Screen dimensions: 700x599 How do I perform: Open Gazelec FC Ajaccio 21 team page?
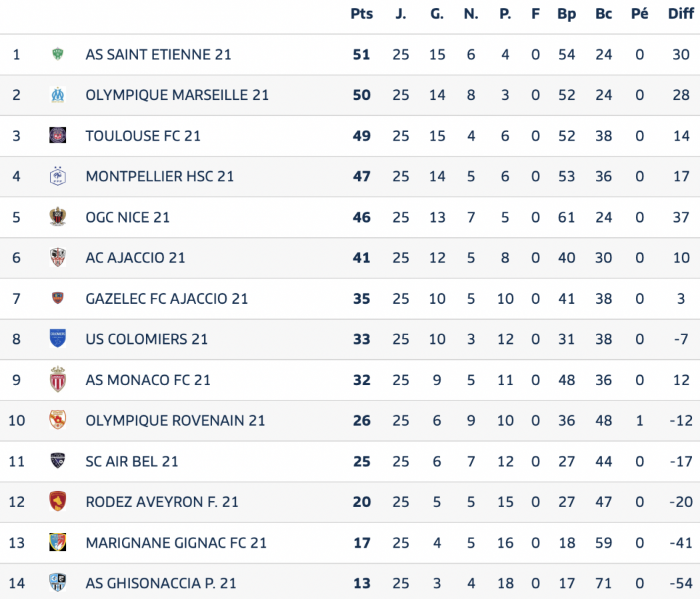[x=167, y=299]
